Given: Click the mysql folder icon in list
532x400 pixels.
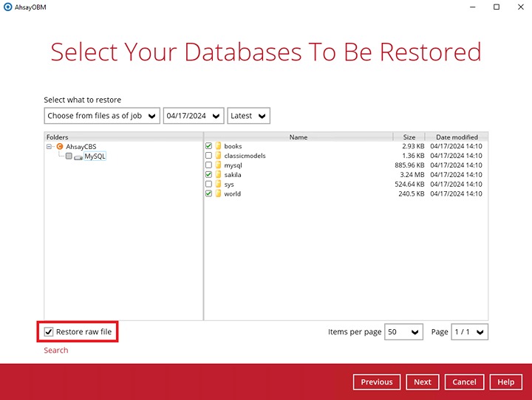Looking at the screenshot, I should click(218, 165).
